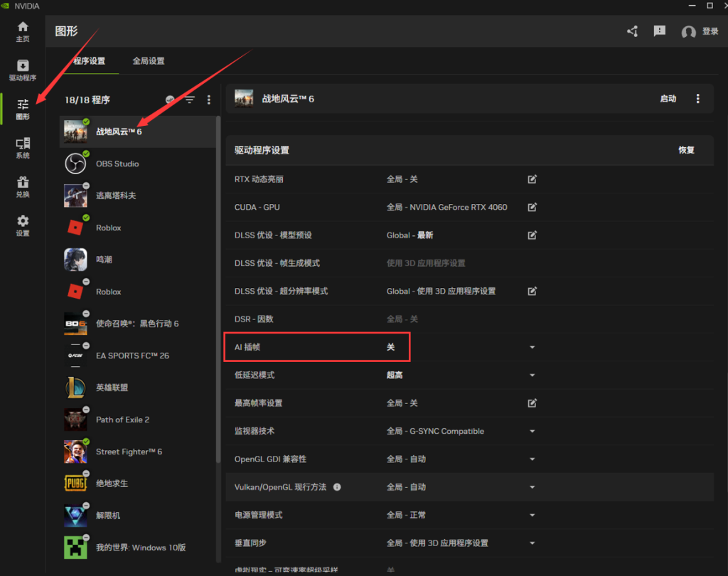
Task: Select OBS Studio in the program list
Action: point(117,164)
